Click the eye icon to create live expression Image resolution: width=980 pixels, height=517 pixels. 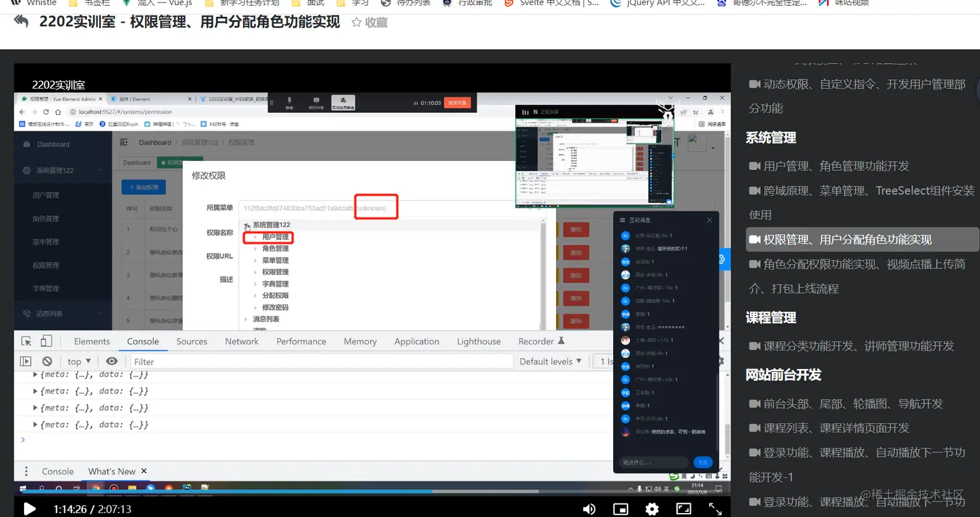(x=112, y=361)
